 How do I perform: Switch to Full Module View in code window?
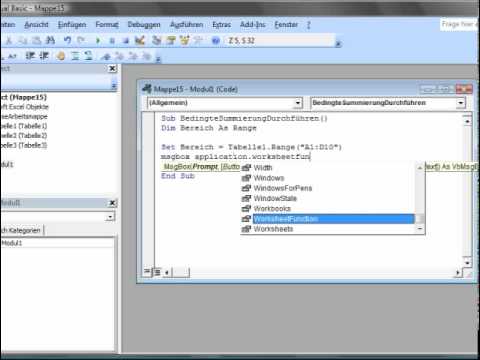pyautogui.click(x=157, y=272)
